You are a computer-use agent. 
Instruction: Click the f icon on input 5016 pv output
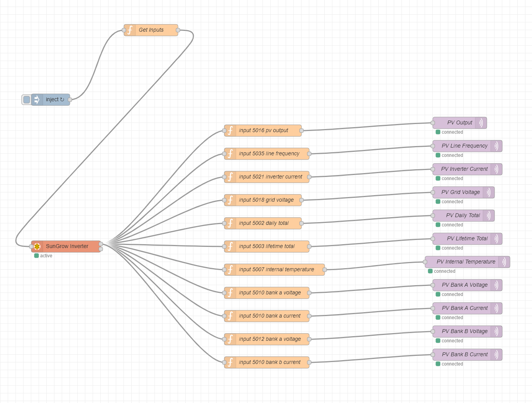tap(230, 131)
